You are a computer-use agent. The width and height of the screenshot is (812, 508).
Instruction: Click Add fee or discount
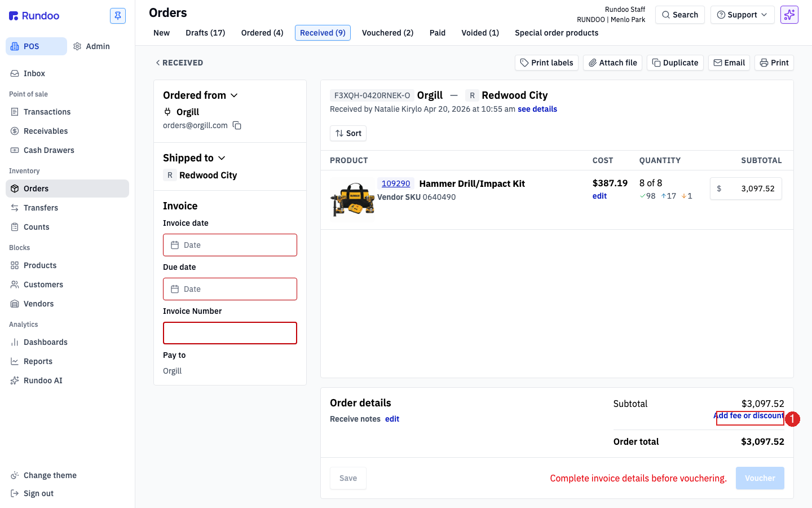749,415
